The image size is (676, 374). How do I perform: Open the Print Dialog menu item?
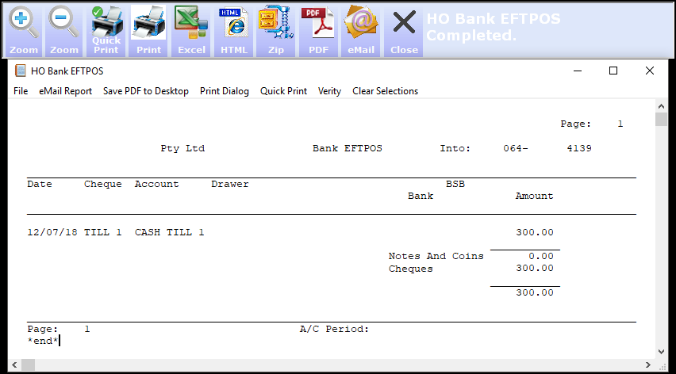click(x=224, y=91)
